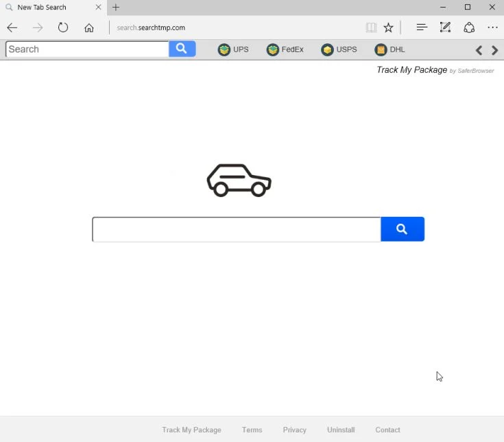504x442 pixels.
Task: Open the Terms footer link
Action: [x=252, y=430]
